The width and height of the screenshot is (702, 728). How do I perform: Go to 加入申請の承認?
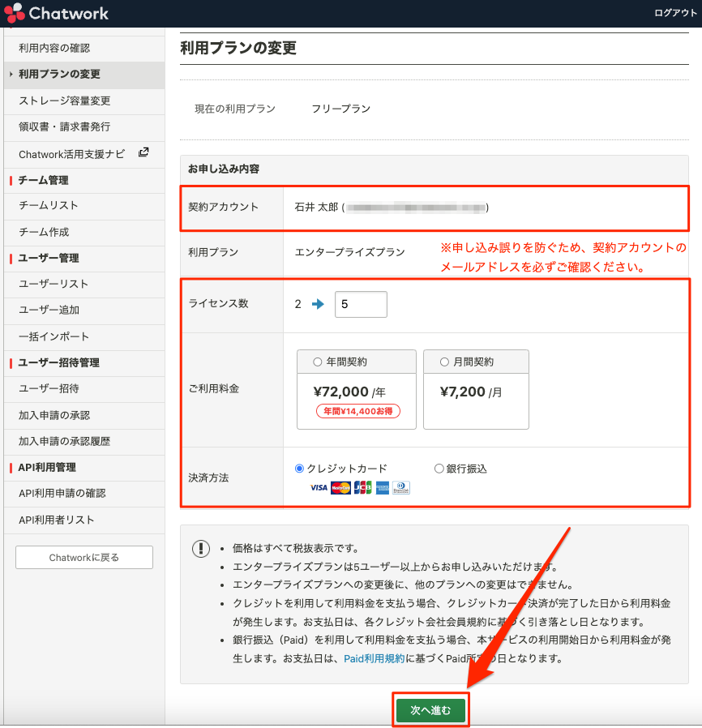(84, 416)
